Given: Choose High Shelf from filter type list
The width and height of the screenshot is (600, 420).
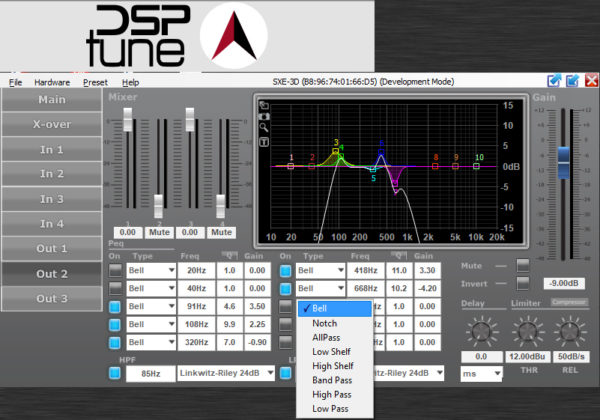Looking at the screenshot, I should [335, 367].
